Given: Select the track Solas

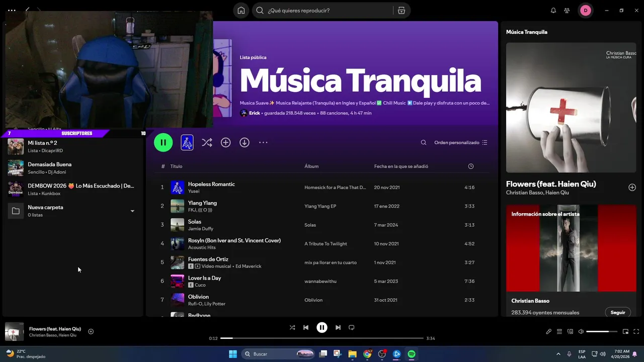Looking at the screenshot, I should coord(194,222).
